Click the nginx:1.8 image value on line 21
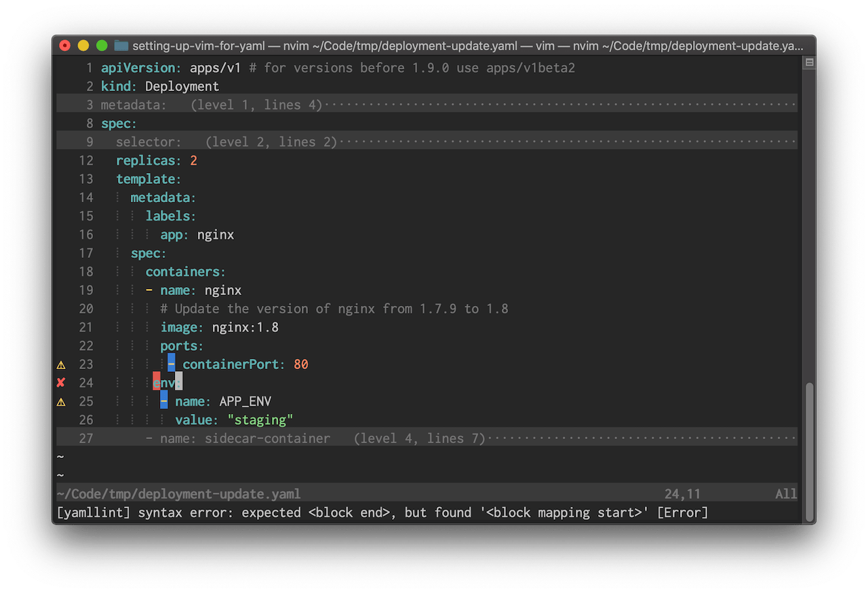The width and height of the screenshot is (868, 593). pos(245,326)
